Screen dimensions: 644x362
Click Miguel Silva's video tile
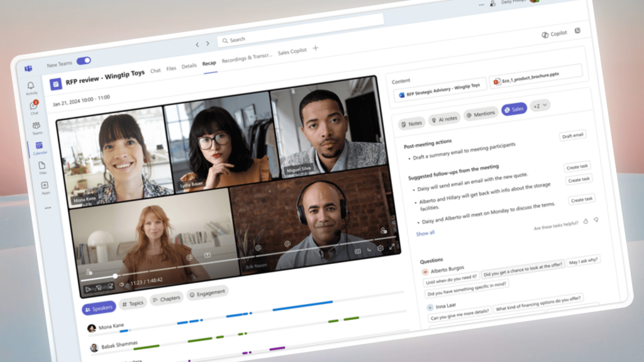pos(328,126)
